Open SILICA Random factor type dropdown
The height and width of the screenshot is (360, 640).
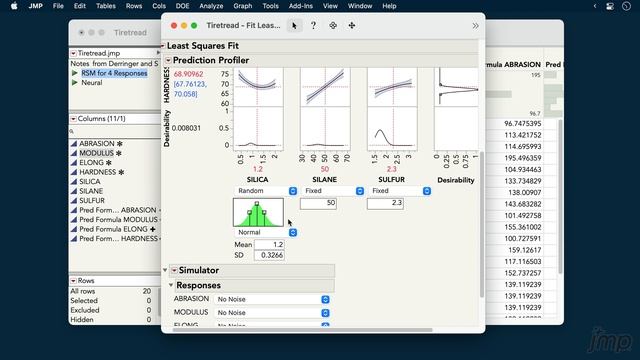[x=266, y=191]
